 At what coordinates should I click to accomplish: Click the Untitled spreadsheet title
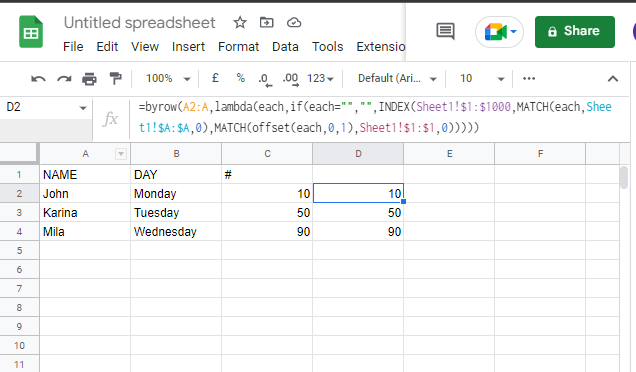140,23
